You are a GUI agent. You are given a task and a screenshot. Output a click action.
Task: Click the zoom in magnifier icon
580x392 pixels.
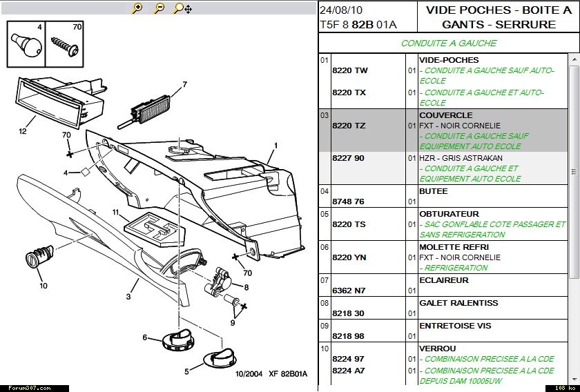click(137, 8)
